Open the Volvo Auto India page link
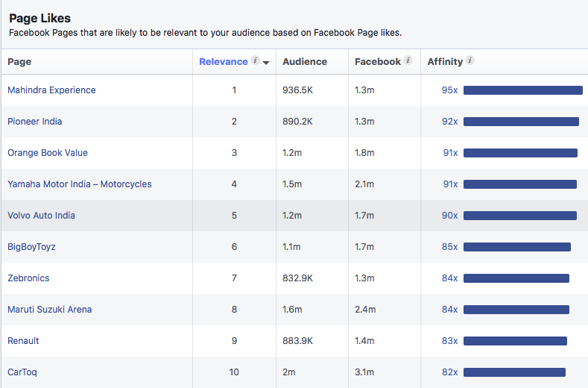 (x=41, y=216)
